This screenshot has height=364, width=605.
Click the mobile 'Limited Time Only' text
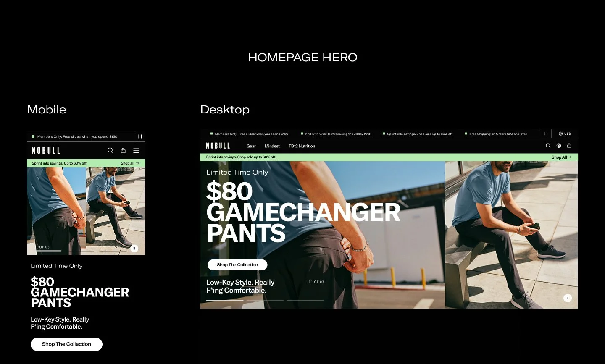56,266
